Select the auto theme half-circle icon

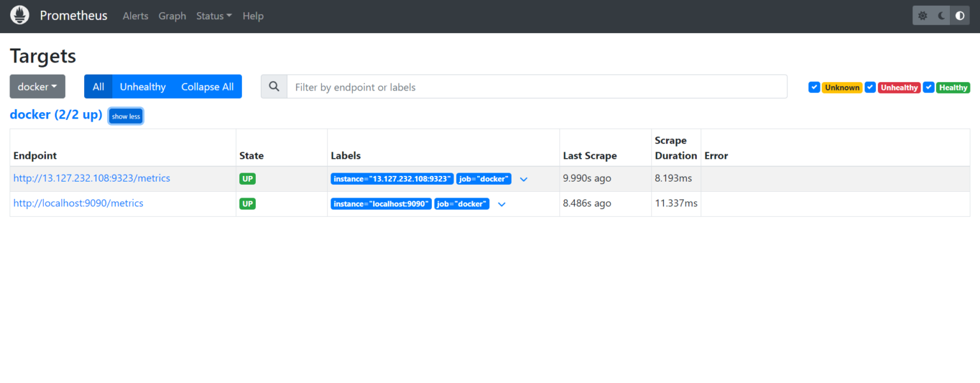(x=960, y=15)
